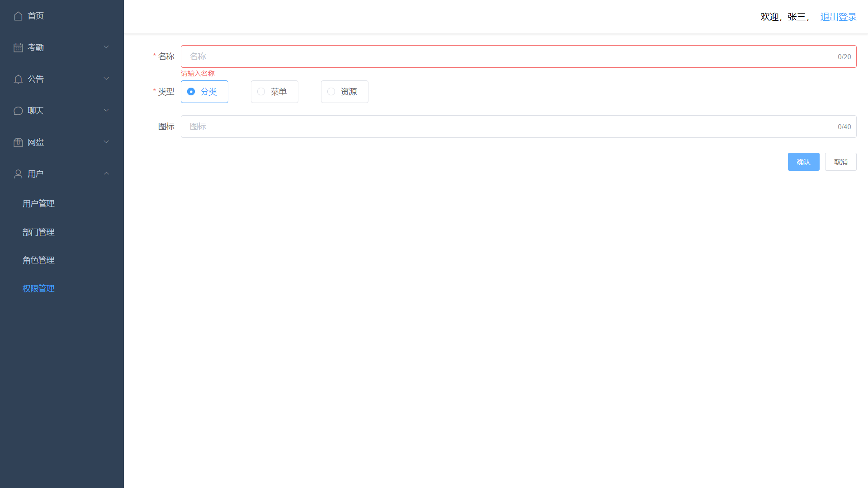868x488 pixels.
Task: Click the home icon in sidebar
Action: click(x=18, y=16)
